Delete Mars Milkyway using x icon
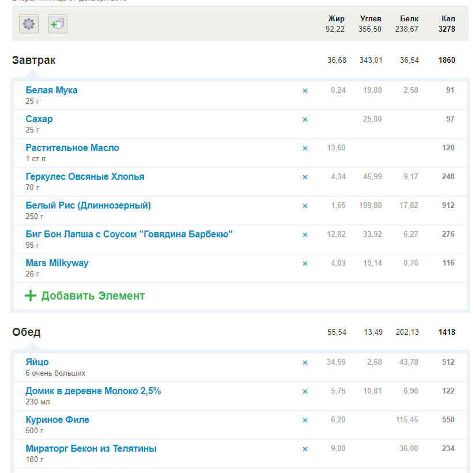476x473 pixels. click(305, 263)
